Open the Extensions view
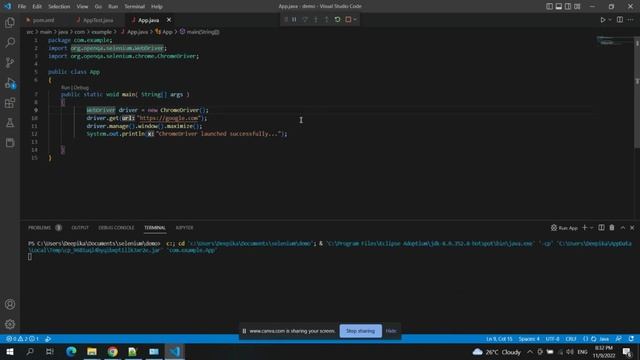 click(x=10, y=103)
